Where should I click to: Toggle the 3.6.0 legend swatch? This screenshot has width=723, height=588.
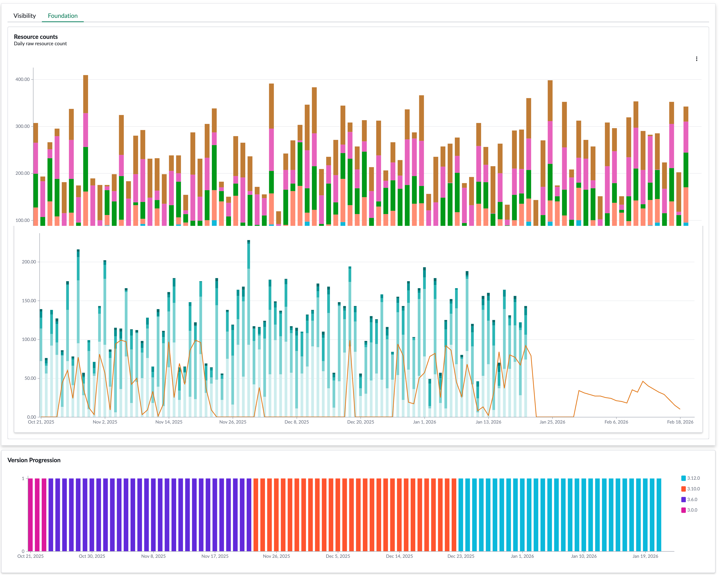pos(683,500)
